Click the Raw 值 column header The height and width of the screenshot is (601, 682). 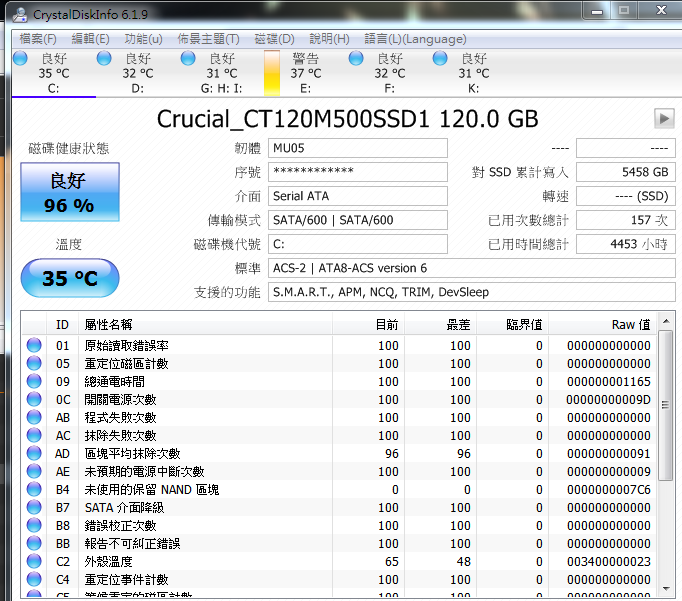(x=603, y=324)
